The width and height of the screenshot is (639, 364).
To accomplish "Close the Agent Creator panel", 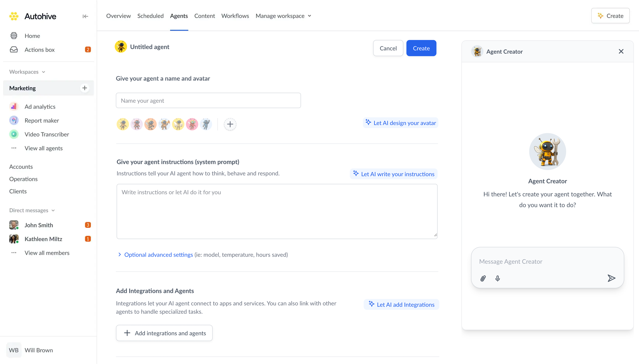I will 621,51.
